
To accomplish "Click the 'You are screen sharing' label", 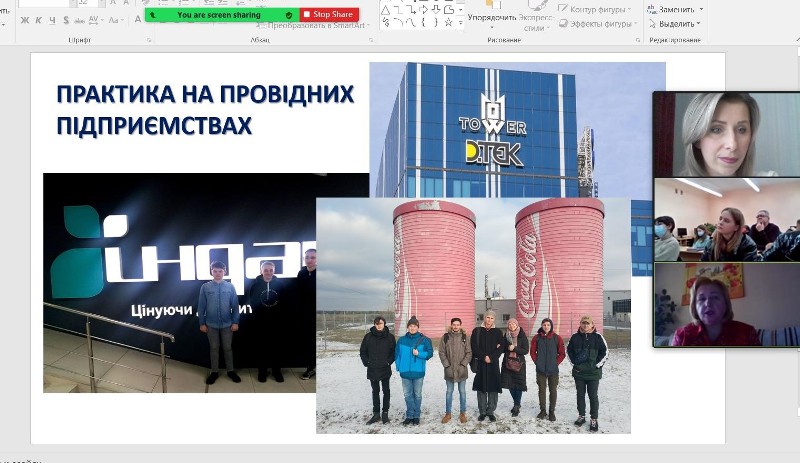I will [219, 15].
